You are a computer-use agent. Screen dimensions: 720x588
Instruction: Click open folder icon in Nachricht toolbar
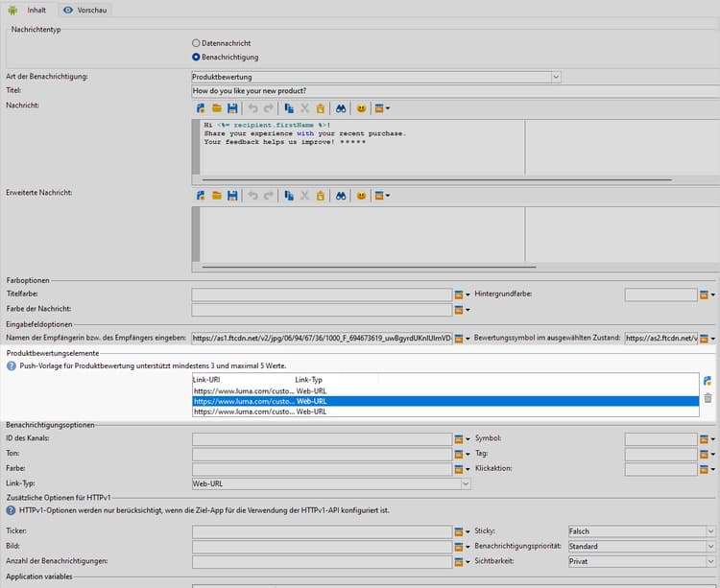[x=217, y=108]
